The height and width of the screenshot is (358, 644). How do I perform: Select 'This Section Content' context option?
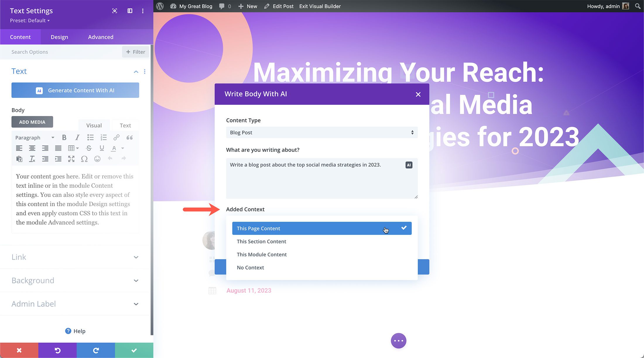click(322, 241)
